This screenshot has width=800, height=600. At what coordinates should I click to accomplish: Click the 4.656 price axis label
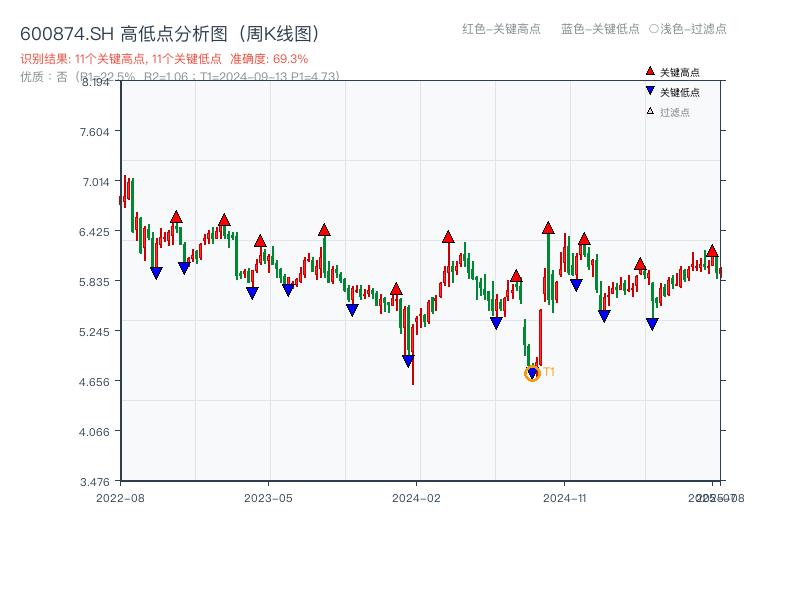pyautogui.click(x=94, y=382)
